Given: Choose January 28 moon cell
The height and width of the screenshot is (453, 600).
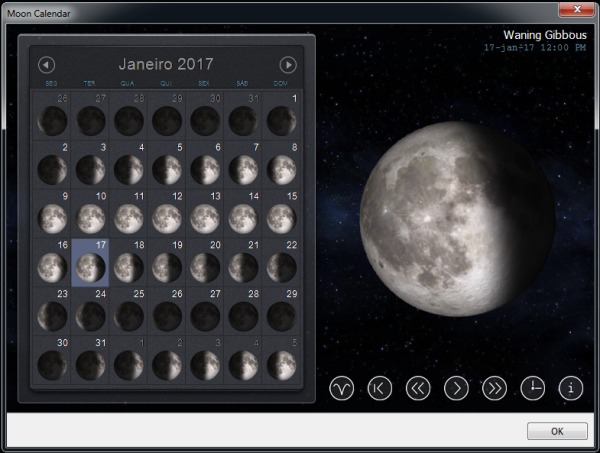Looking at the screenshot, I should click(x=242, y=312).
